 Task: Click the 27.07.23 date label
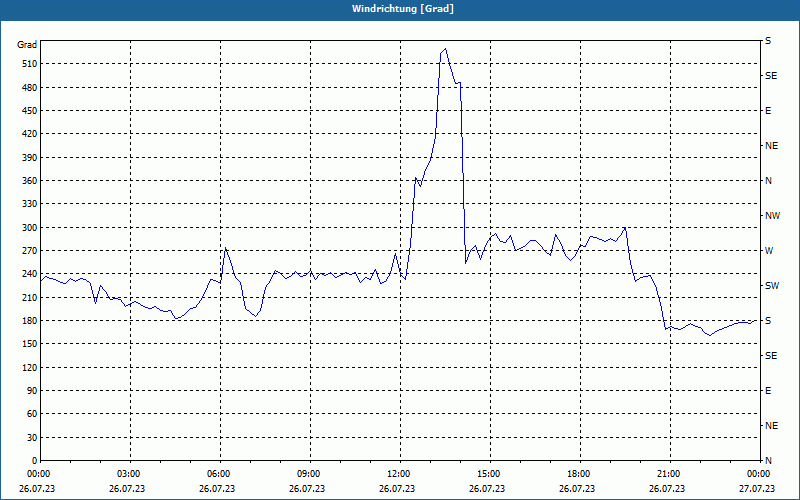pos(757,489)
